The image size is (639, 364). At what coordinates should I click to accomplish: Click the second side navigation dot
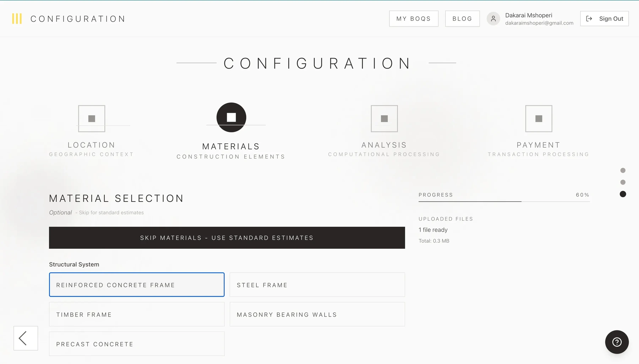coord(623,182)
